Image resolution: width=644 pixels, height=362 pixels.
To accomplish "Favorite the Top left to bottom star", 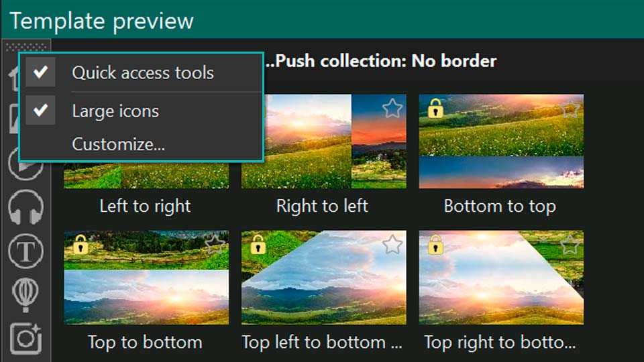I will coord(392,245).
